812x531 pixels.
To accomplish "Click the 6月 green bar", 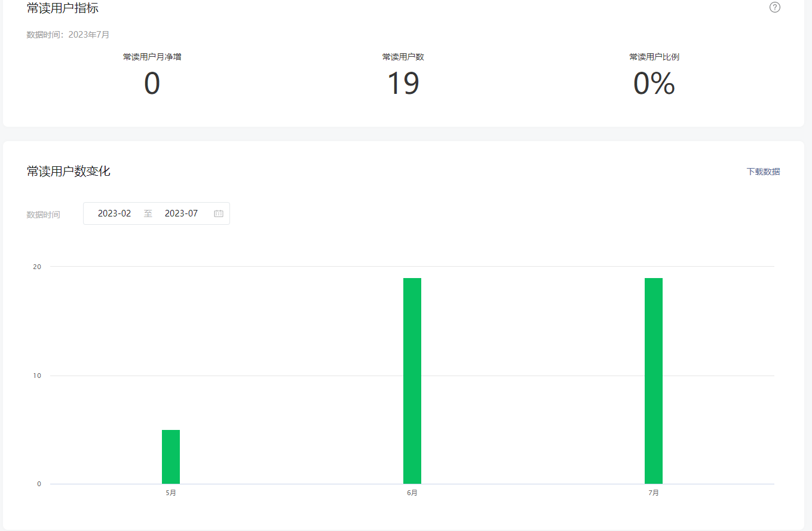I will [x=412, y=381].
